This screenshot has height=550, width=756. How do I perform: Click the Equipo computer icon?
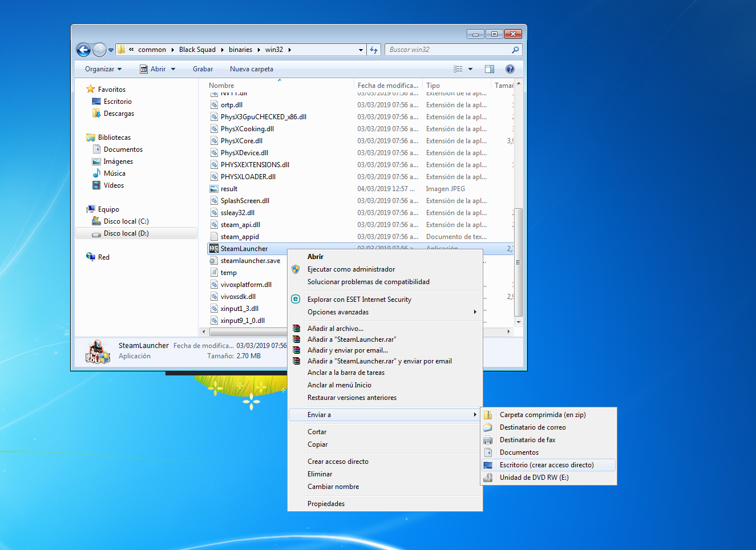pos(91,209)
